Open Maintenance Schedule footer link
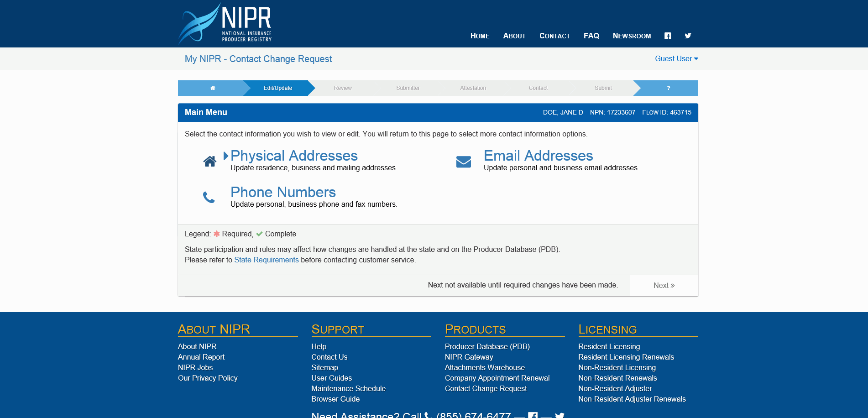 point(348,388)
